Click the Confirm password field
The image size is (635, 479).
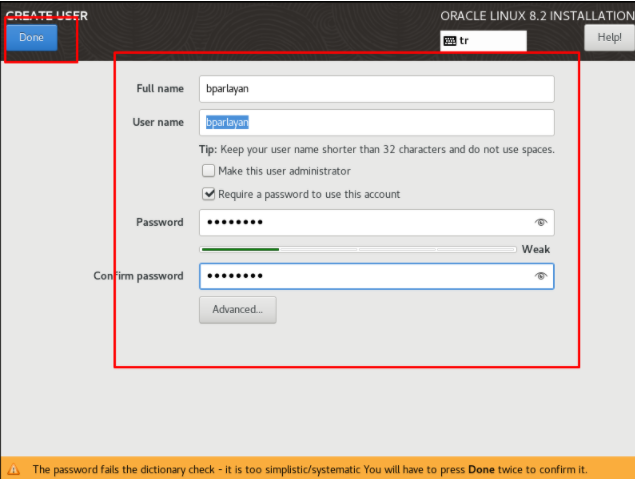click(377, 276)
